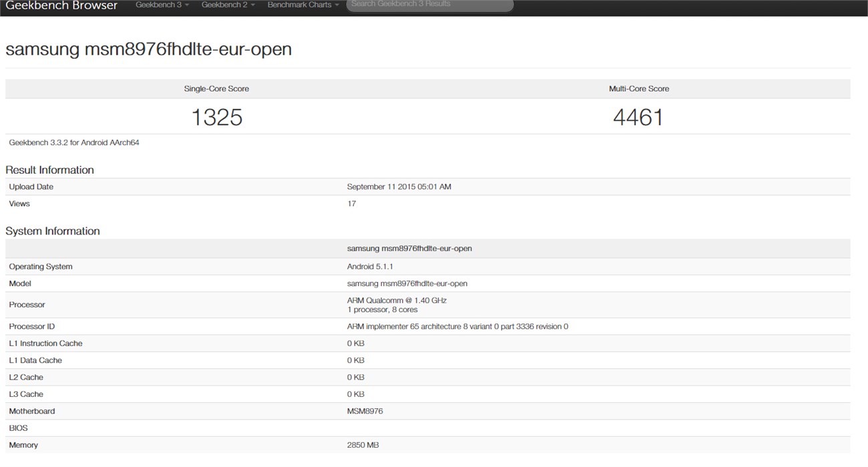Expand the Geekbench 3 dropdown menu
The width and height of the screenshot is (868, 467).
point(162,5)
